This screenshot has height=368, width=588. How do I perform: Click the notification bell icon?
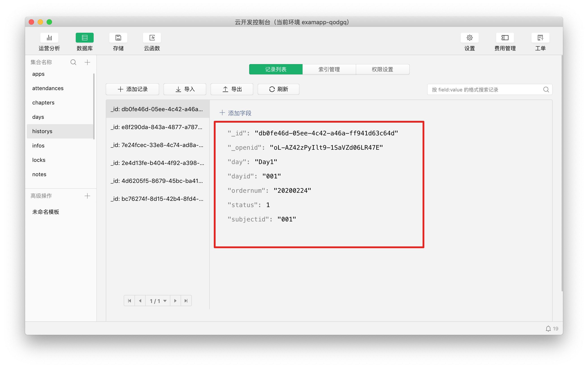coord(548,329)
